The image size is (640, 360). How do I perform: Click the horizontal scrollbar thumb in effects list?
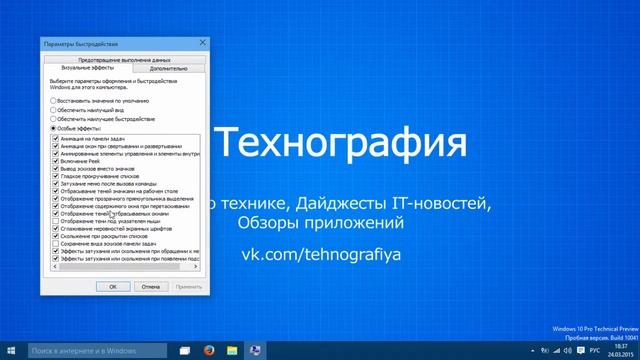tap(119, 267)
